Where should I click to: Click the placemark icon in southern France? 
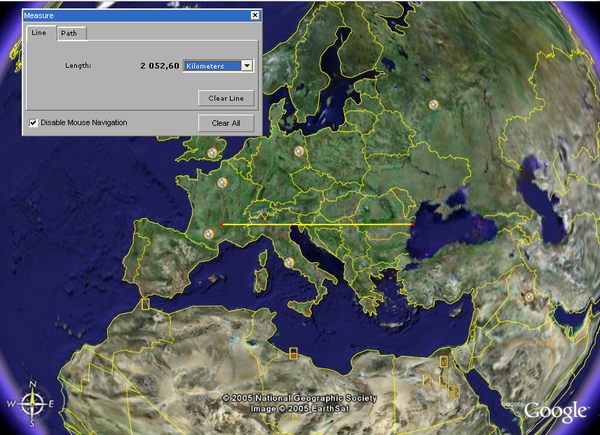click(209, 234)
